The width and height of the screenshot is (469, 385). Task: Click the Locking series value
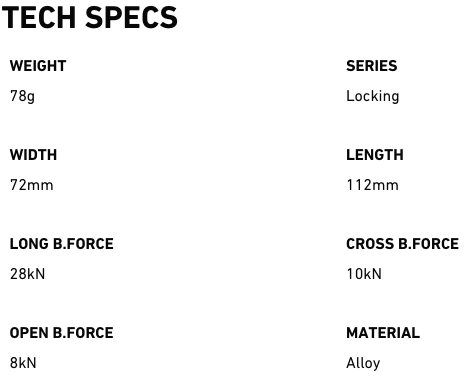[x=373, y=96]
